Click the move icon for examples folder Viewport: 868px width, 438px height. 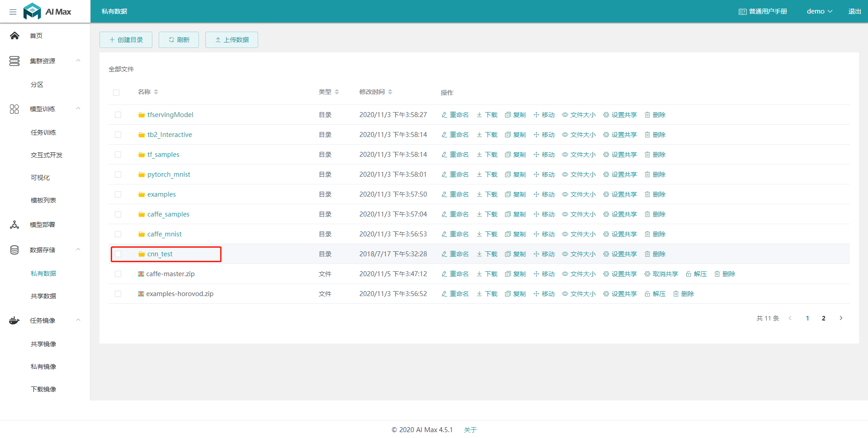537,194
